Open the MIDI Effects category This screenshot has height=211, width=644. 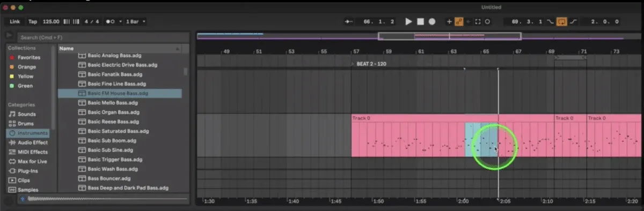28,152
